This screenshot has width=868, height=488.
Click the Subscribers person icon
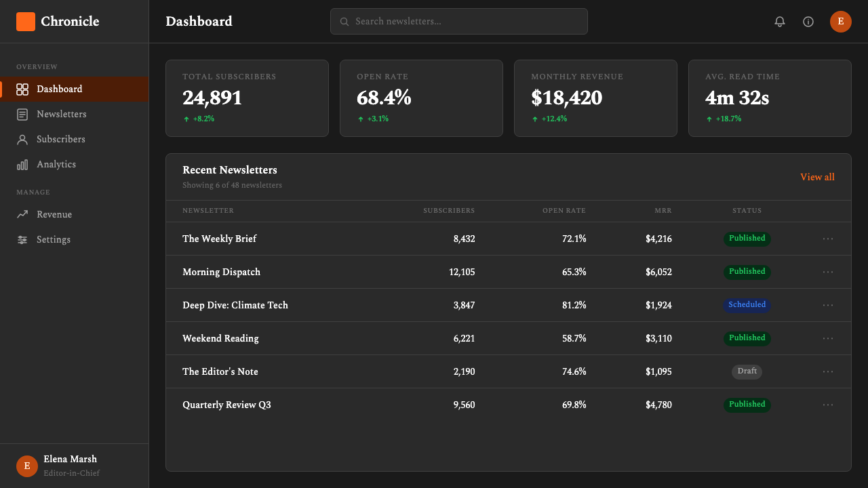tap(22, 140)
